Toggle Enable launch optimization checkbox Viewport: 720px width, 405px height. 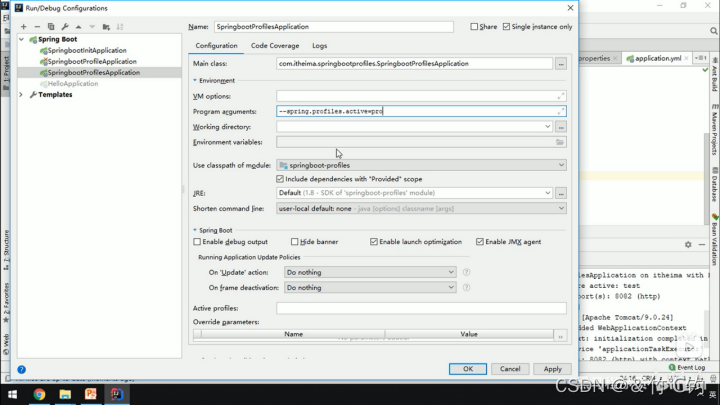click(374, 242)
